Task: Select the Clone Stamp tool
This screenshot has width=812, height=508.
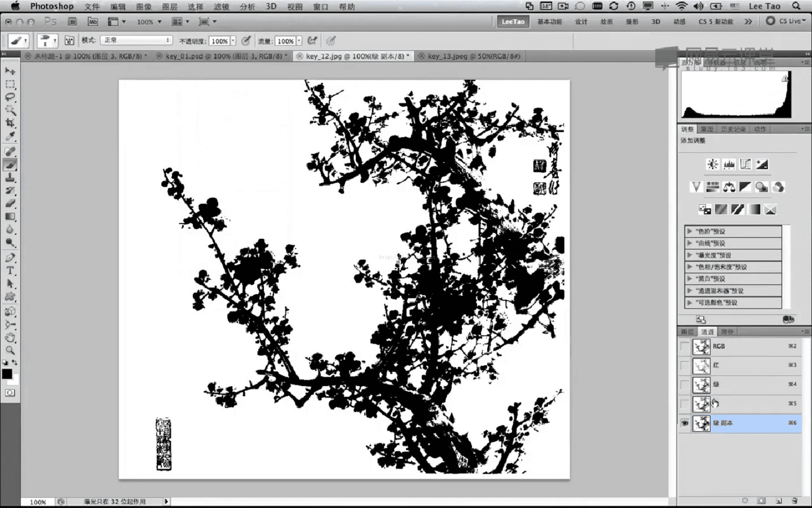Action: 10,178
